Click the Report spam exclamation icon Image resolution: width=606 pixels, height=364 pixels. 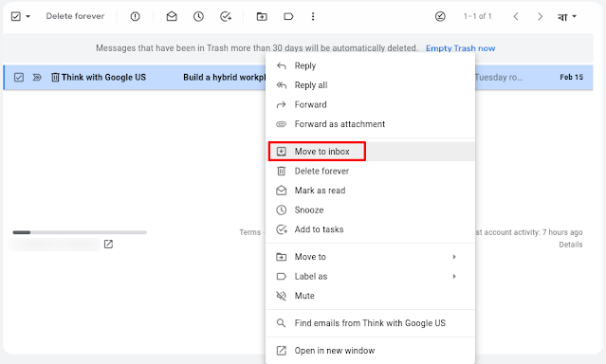pos(135,17)
